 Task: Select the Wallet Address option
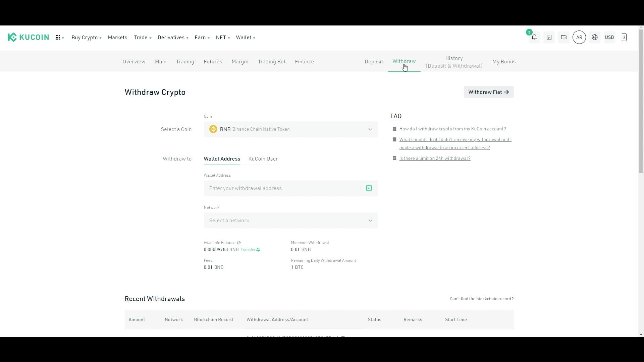pyautogui.click(x=222, y=159)
